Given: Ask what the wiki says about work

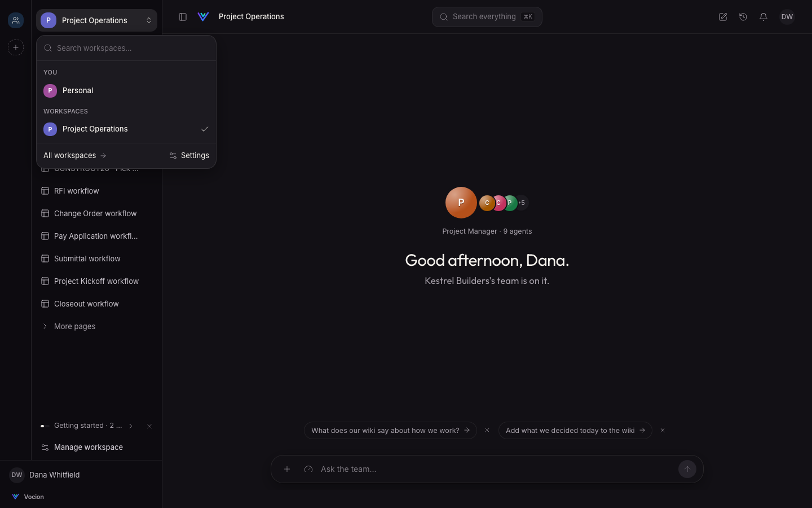Looking at the screenshot, I should 390,430.
